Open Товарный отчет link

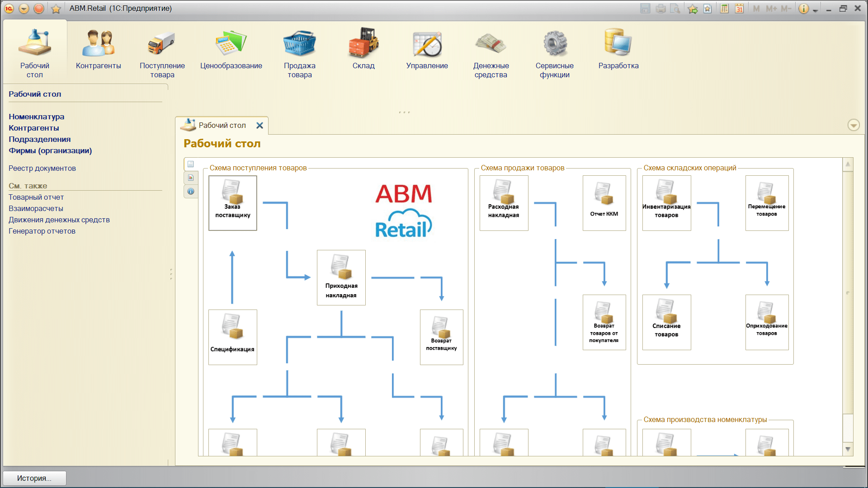pos(36,197)
